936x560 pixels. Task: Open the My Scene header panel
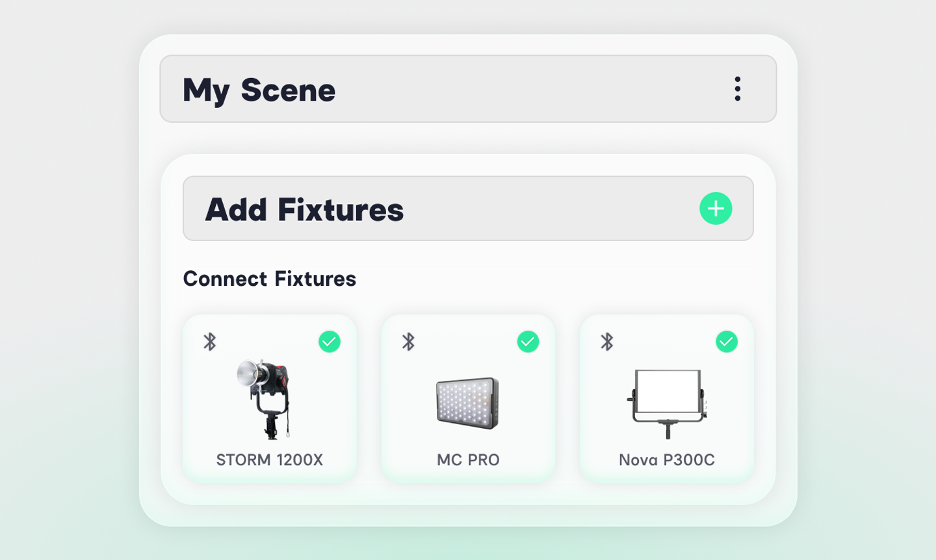[468, 89]
